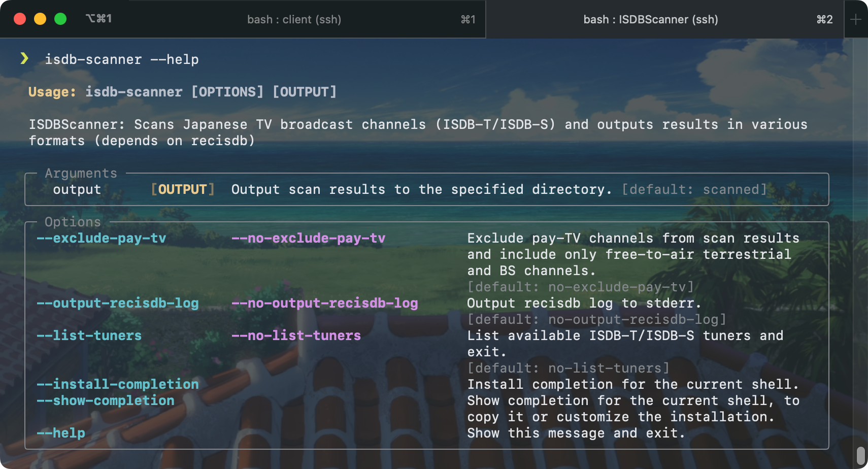Image resolution: width=868 pixels, height=469 pixels.
Task: Switch to the bash : ISDBScanner (ssh) tab
Action: [x=650, y=19]
